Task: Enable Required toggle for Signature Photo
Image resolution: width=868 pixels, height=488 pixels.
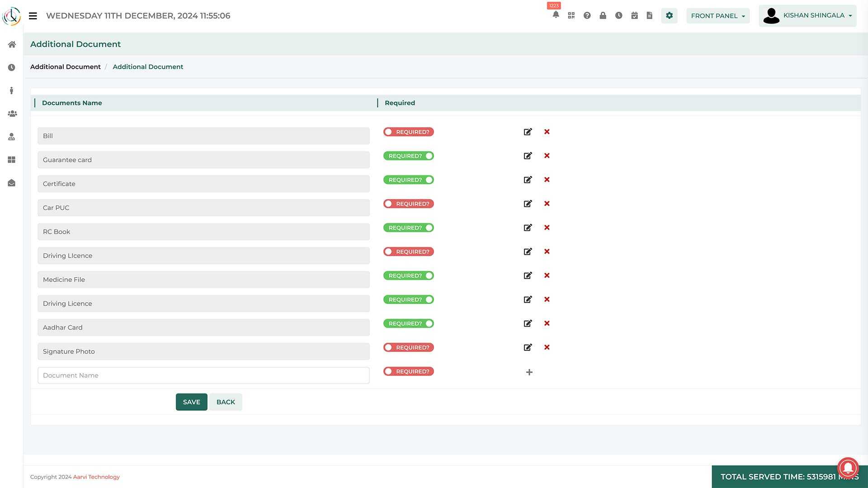Action: pyautogui.click(x=408, y=347)
